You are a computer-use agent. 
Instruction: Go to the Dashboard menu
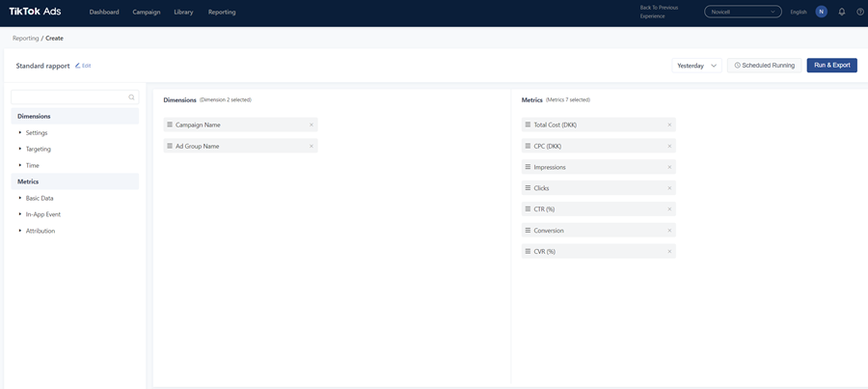tap(104, 12)
